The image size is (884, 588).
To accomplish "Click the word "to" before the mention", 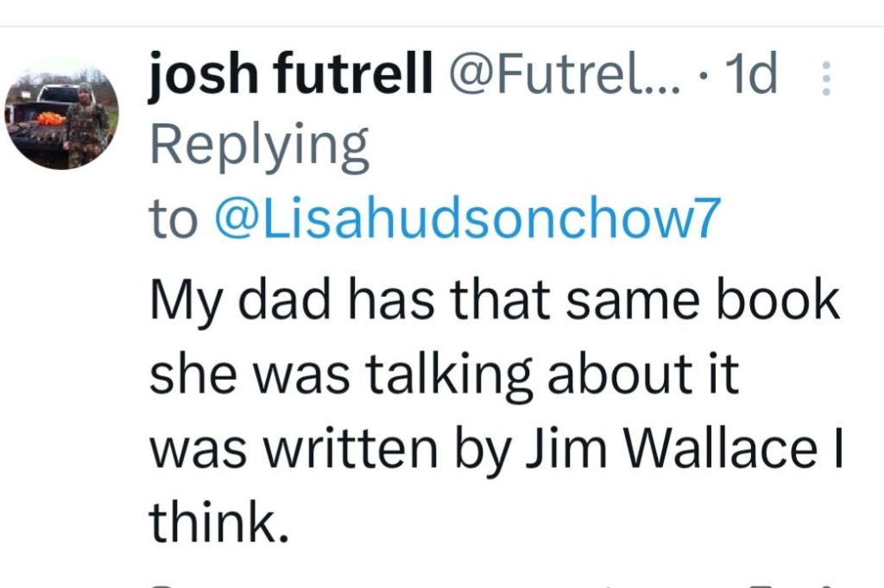I will [x=174, y=220].
